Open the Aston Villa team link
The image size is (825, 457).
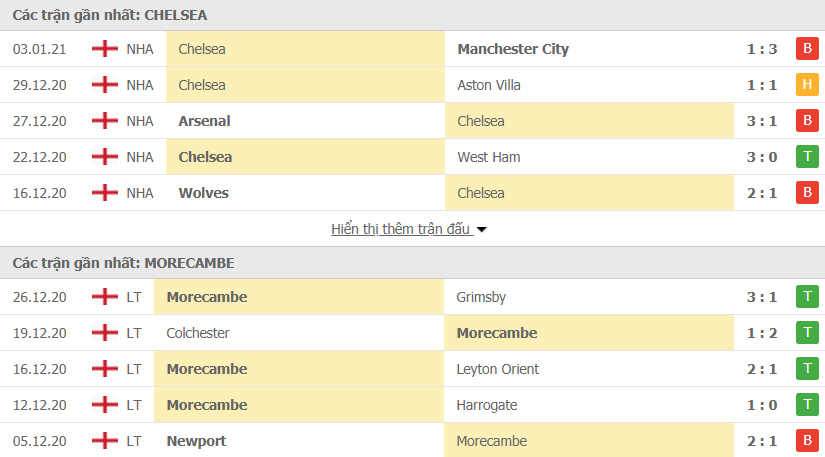tap(489, 85)
